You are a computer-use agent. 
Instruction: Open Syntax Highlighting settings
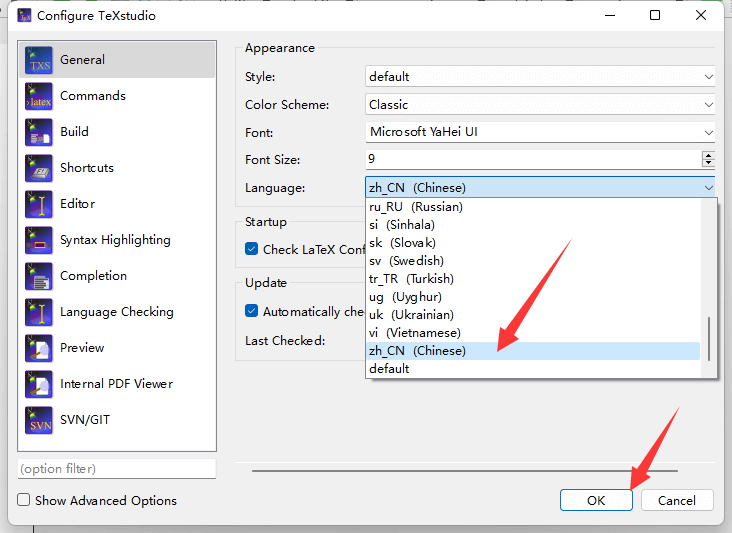pos(117,239)
